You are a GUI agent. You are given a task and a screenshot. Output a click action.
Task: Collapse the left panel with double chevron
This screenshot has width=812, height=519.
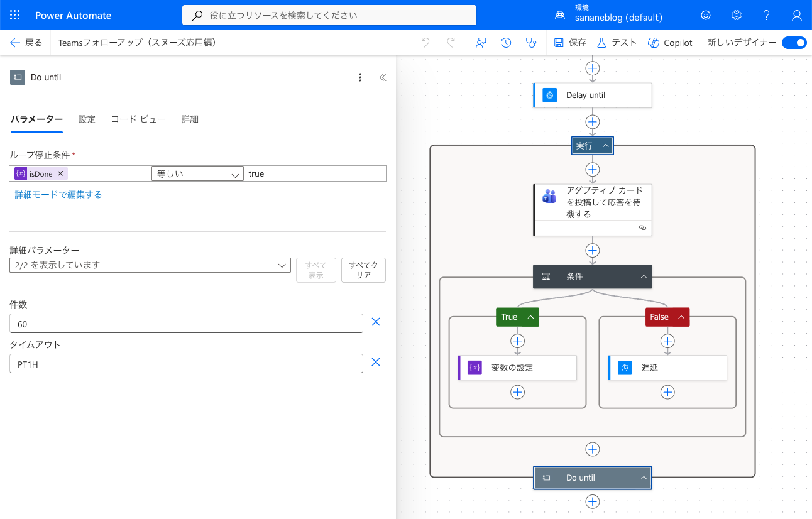click(x=383, y=77)
